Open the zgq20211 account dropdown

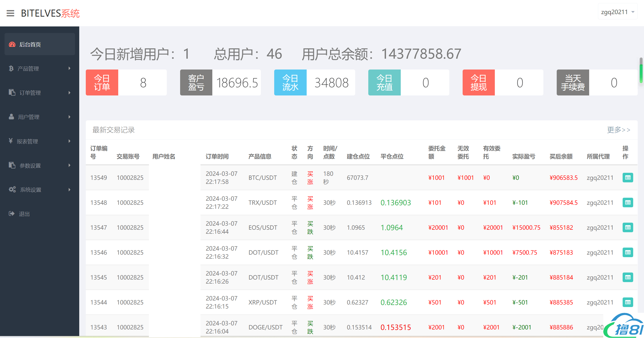(x=617, y=12)
